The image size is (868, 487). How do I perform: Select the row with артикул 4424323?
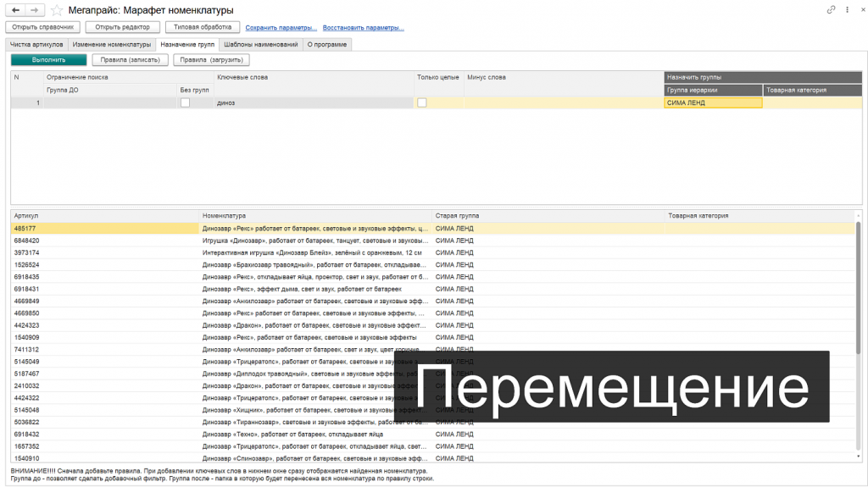pos(433,325)
